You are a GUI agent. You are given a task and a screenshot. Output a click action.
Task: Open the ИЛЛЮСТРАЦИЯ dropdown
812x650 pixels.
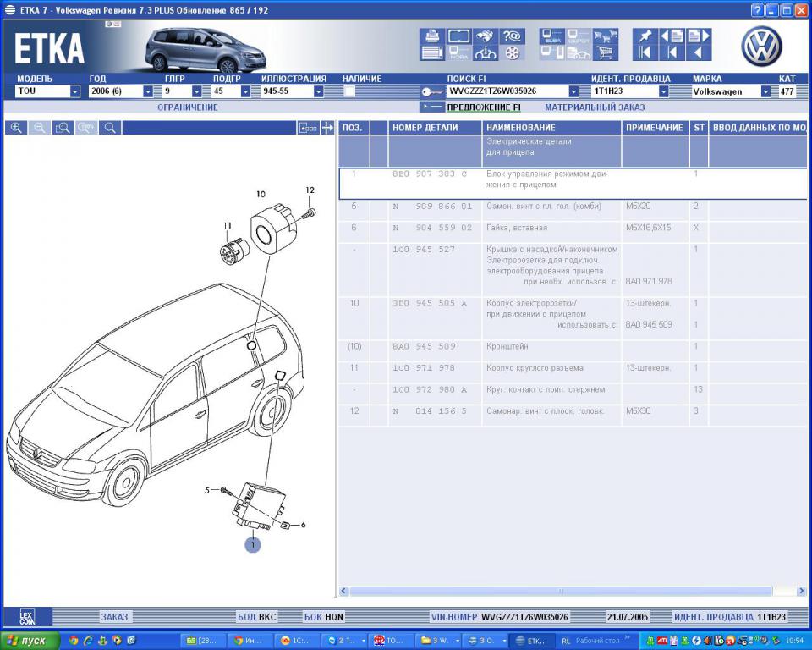click(319, 91)
